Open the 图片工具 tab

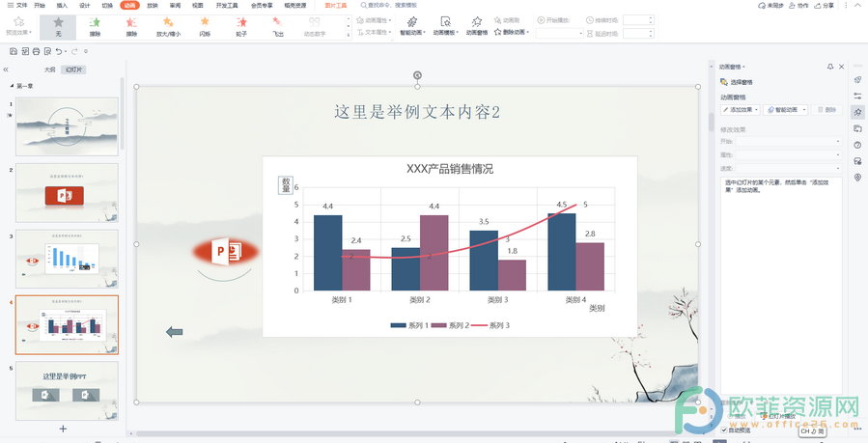[x=336, y=5]
